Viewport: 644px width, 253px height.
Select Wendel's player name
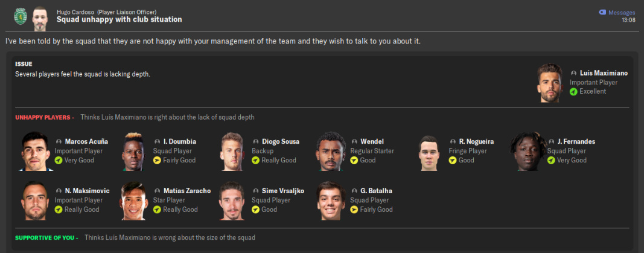point(372,142)
